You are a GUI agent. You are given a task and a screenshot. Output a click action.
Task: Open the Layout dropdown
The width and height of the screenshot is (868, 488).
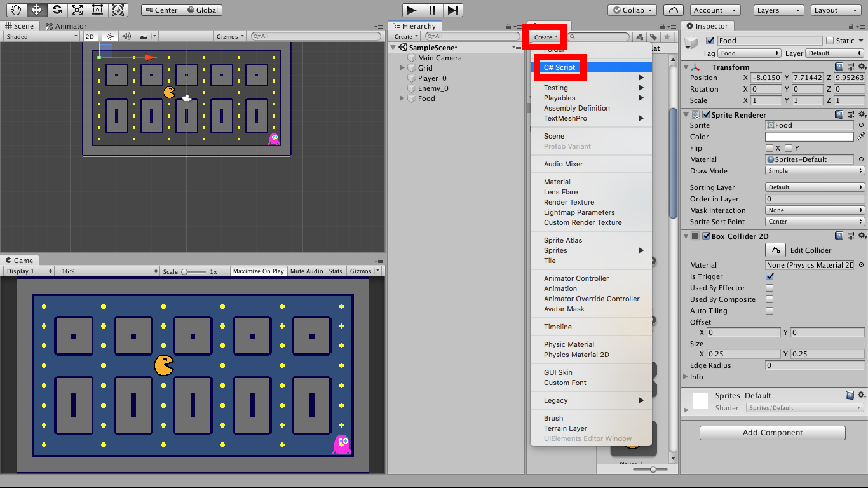point(837,10)
